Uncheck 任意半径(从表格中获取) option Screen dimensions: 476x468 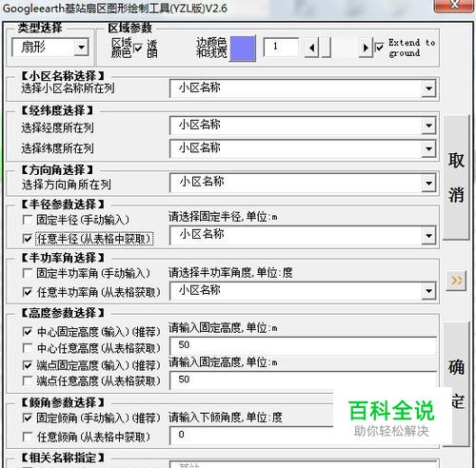(28, 239)
